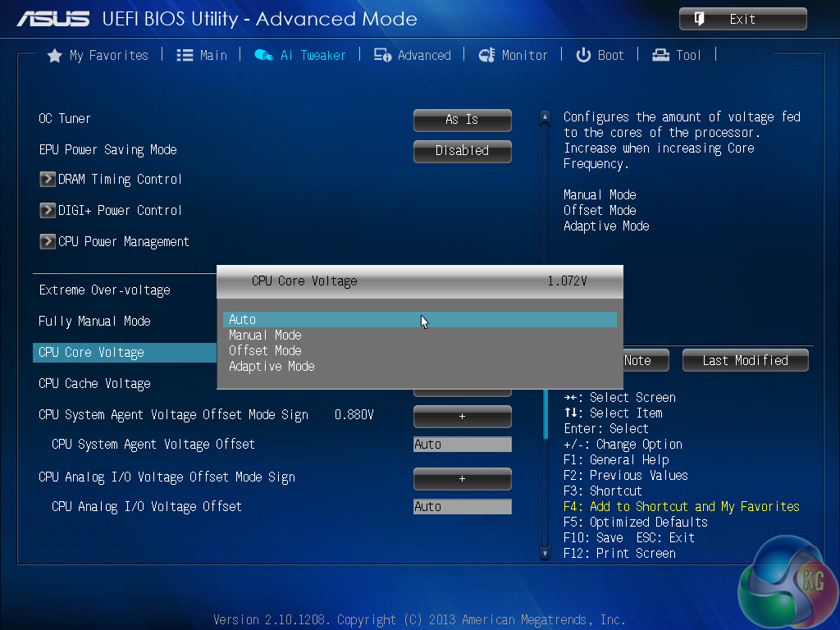Screen dimensions: 840x630
Task: Click the Tool printer icon
Action: pos(660,55)
